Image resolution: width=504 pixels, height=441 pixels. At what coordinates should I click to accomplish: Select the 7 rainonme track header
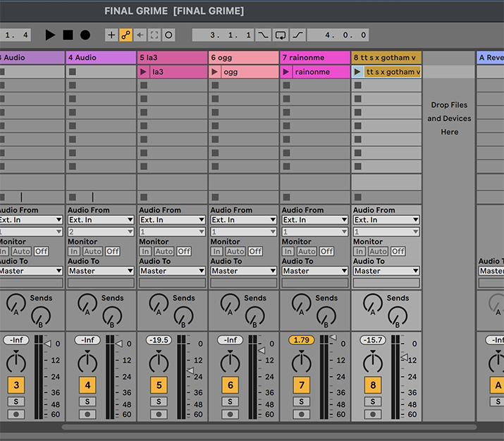(x=315, y=58)
